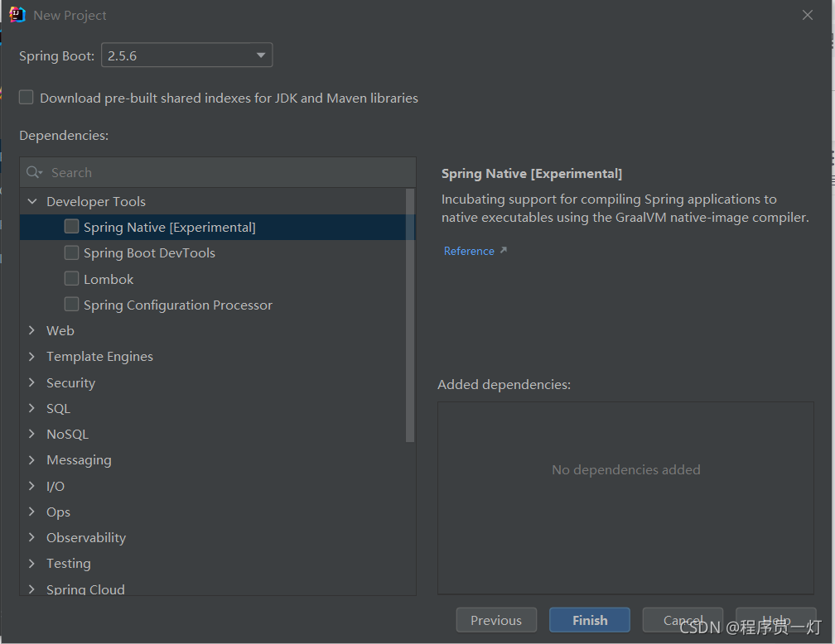Click the dependency list vertical scrollbar
The image size is (835, 644).
410,315
